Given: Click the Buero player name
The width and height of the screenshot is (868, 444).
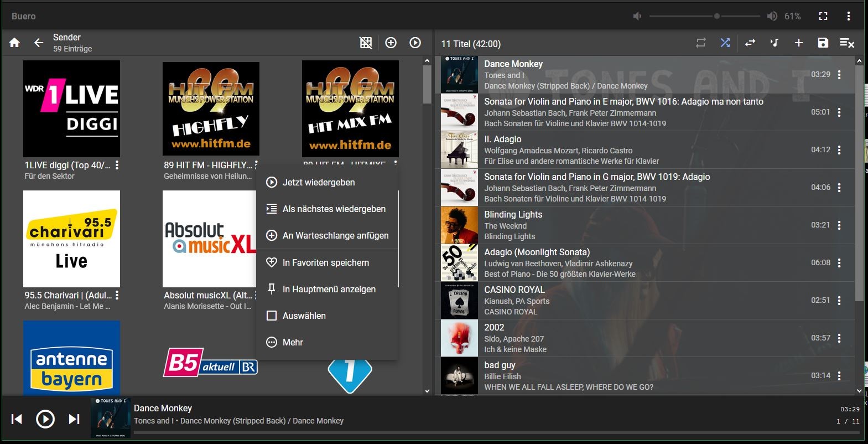Looking at the screenshot, I should point(24,16).
